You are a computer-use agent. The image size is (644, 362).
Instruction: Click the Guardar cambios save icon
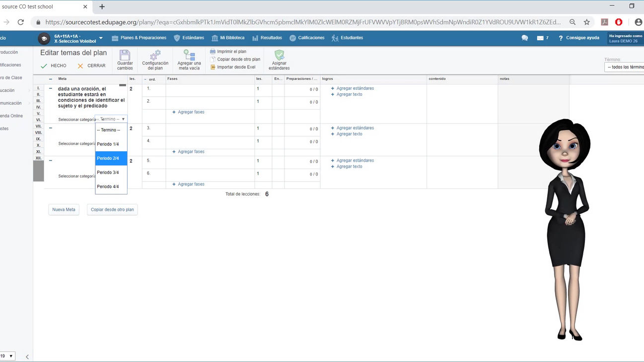pyautogui.click(x=125, y=55)
